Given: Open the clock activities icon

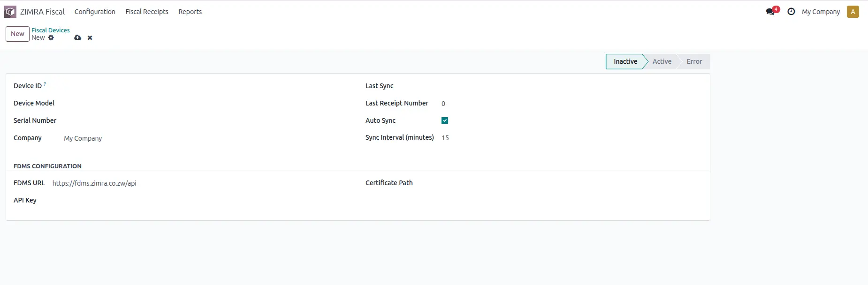Looking at the screenshot, I should [x=791, y=12].
